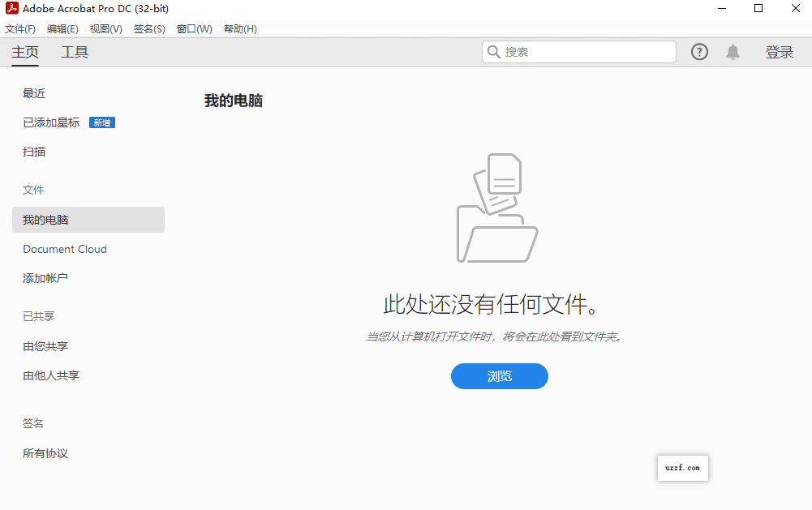This screenshot has height=510, width=812.
Task: Open the 视图(V) menu
Action: 105,28
